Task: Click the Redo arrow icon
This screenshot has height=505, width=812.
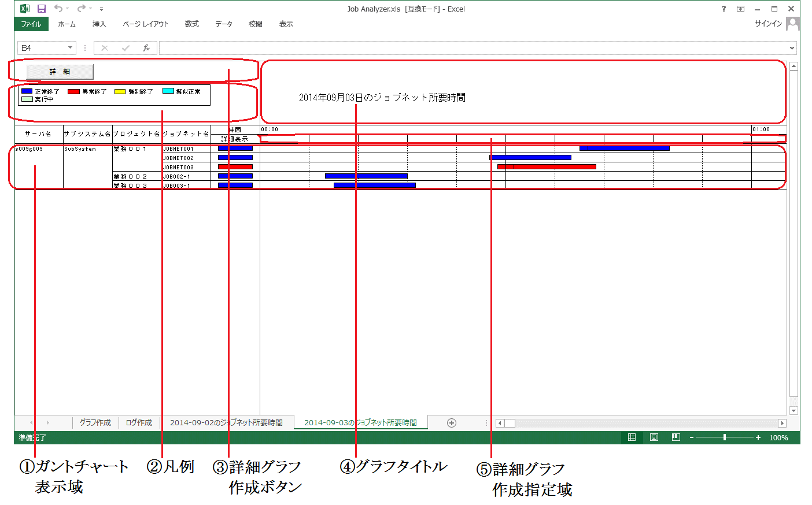Action: [82, 9]
